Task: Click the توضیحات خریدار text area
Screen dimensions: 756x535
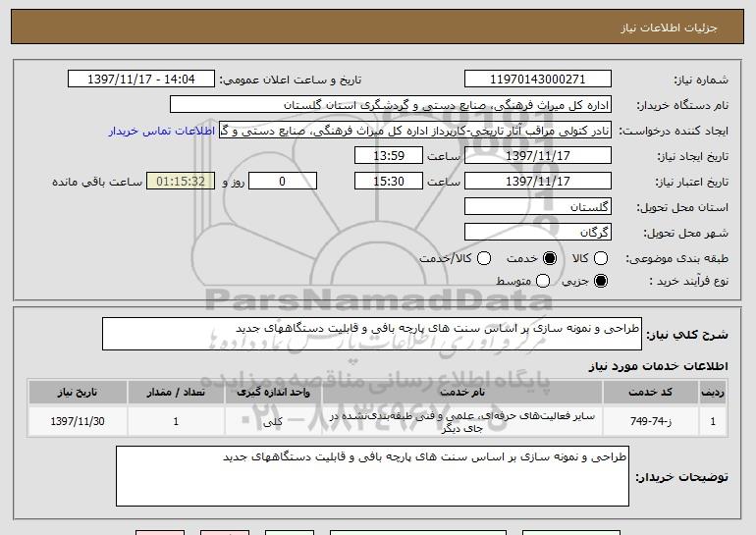Action: [372, 476]
